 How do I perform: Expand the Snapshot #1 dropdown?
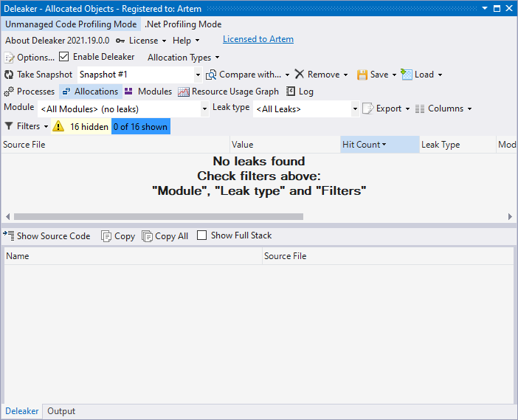click(x=198, y=75)
